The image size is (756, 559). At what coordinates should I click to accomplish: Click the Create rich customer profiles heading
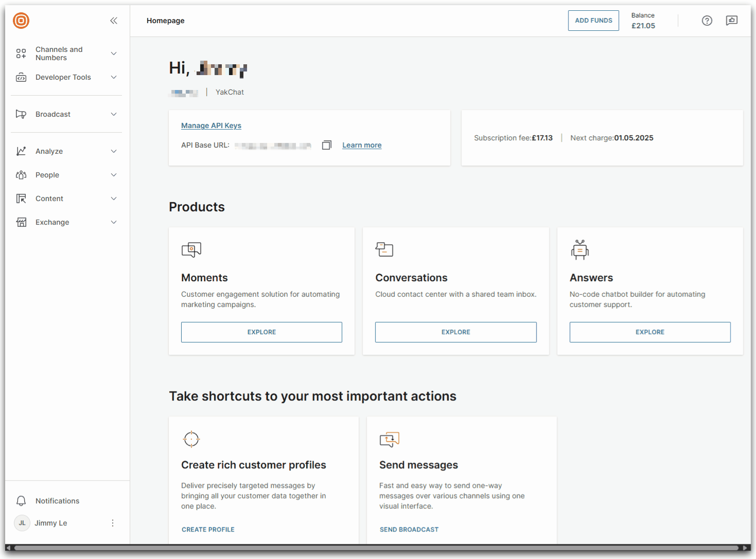point(254,465)
